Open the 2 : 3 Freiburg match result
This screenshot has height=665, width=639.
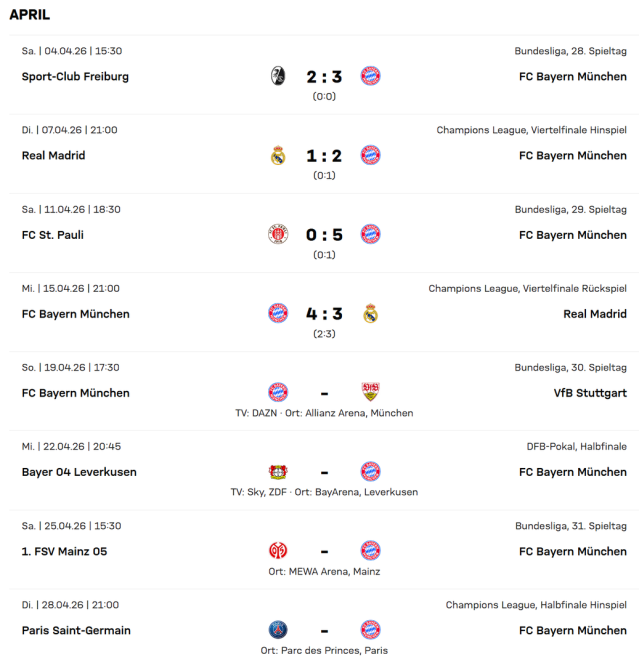pos(324,76)
